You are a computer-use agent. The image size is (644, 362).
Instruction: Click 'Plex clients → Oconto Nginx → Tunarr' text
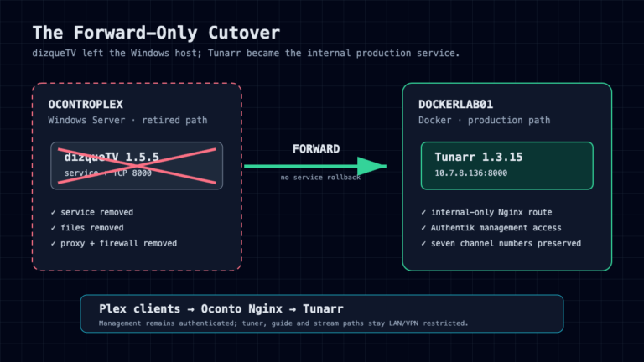point(221,308)
